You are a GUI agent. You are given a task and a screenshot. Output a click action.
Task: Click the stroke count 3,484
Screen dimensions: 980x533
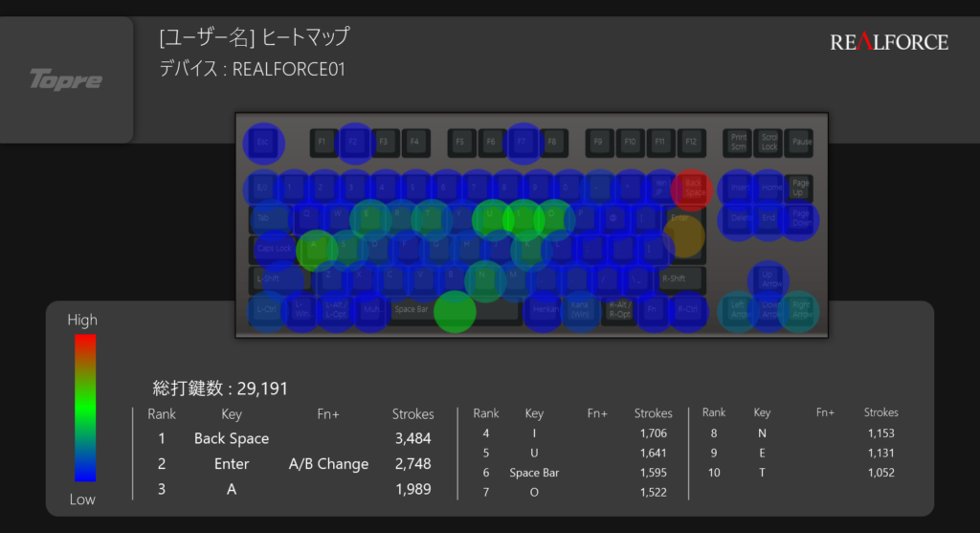[x=413, y=438]
